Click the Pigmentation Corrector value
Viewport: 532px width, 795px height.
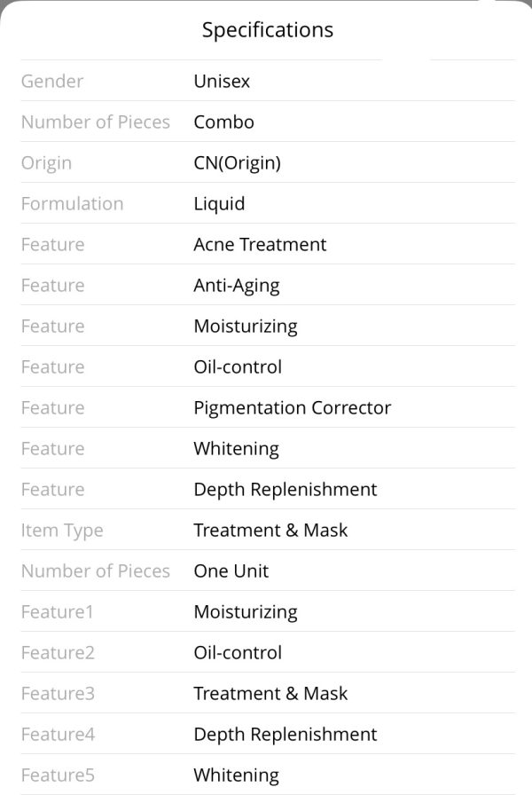pos(293,407)
